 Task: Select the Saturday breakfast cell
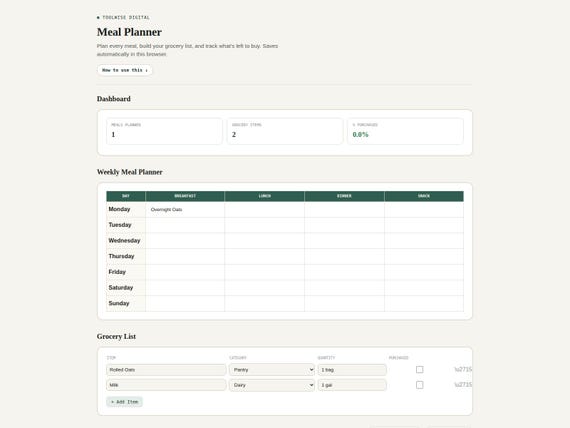tap(185, 288)
